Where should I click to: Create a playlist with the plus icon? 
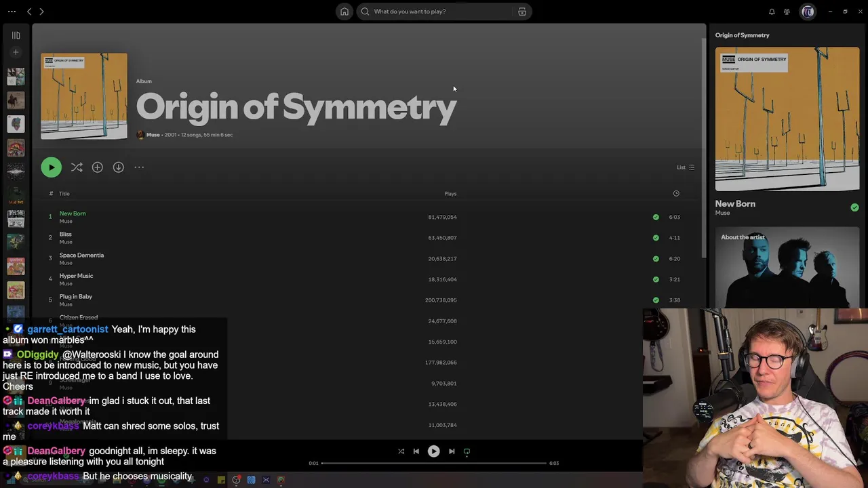(x=16, y=52)
